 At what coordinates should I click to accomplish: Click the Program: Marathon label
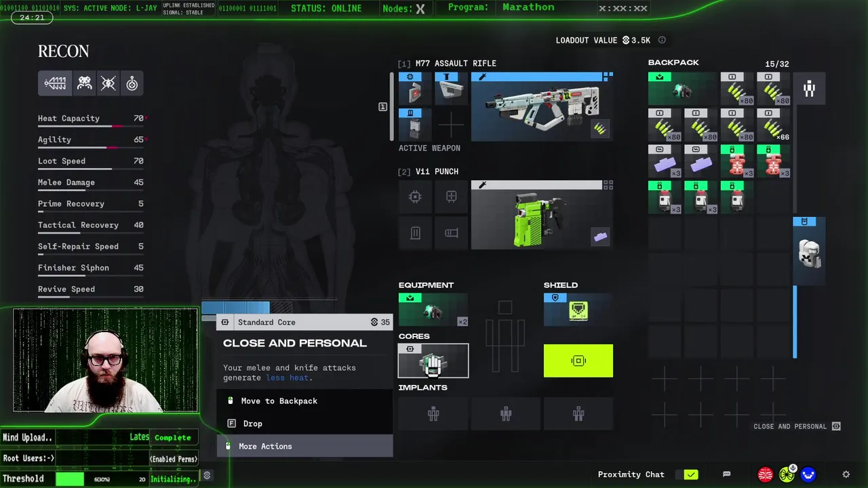501,7
